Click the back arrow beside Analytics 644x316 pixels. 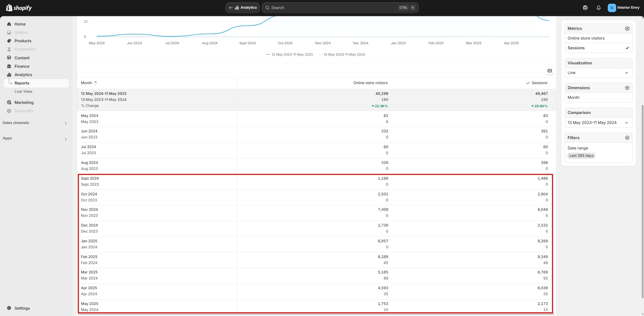click(231, 8)
